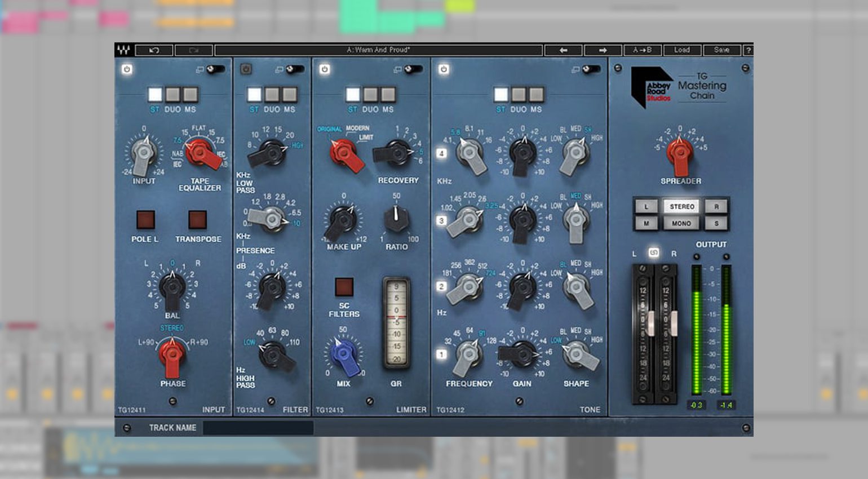
Task: Toggle the SC FILTERS button
Action: [x=343, y=287]
